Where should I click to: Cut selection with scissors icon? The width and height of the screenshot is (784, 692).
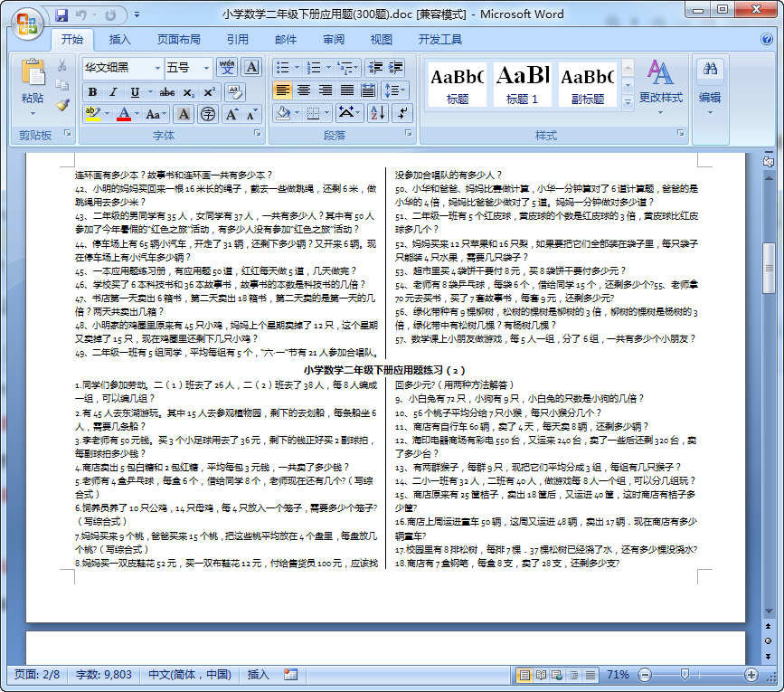pos(62,65)
